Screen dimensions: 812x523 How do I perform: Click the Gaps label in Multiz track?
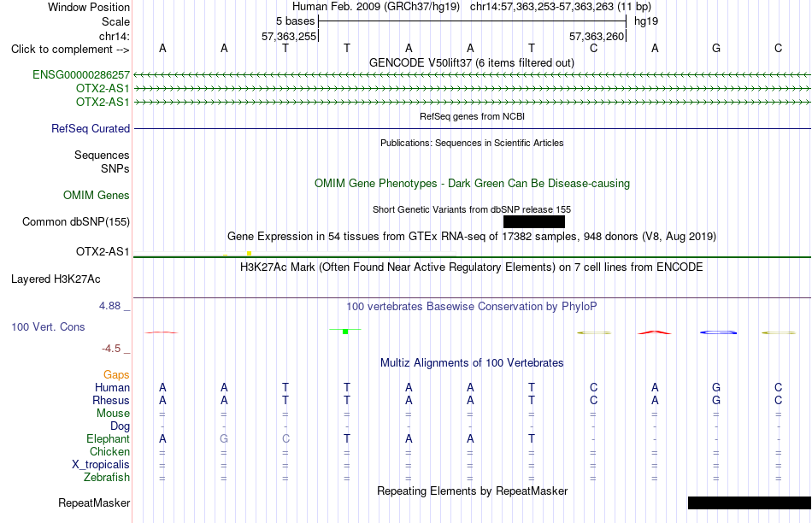click(116, 374)
